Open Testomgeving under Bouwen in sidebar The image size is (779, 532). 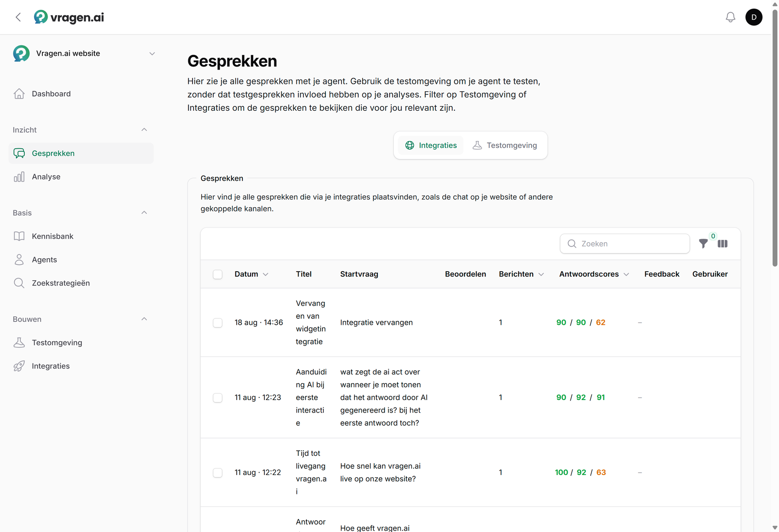81,343
